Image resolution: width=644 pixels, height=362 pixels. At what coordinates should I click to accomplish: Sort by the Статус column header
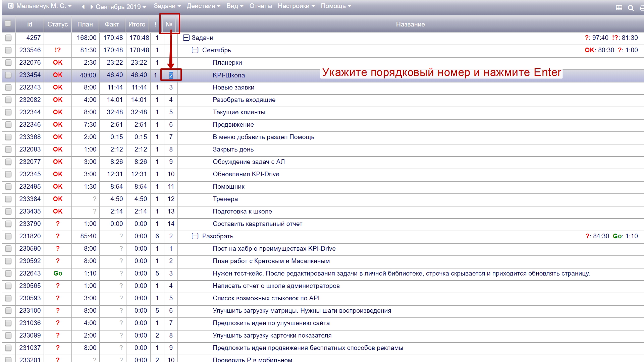pyautogui.click(x=57, y=24)
